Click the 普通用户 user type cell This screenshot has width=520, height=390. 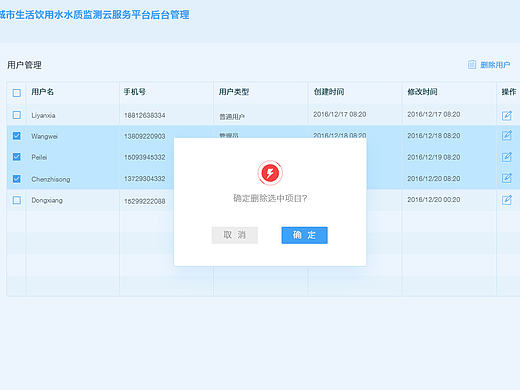232,117
